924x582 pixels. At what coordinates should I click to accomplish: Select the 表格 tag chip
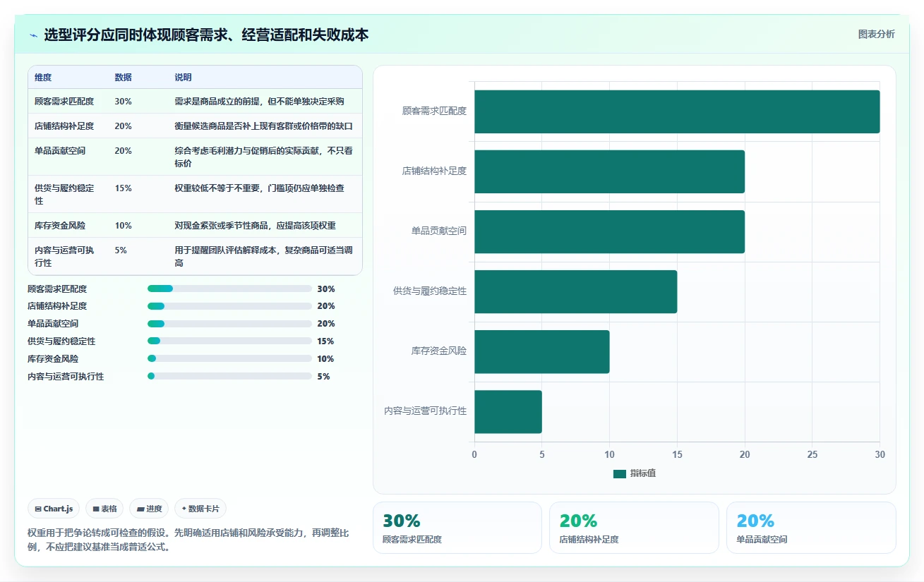(104, 509)
